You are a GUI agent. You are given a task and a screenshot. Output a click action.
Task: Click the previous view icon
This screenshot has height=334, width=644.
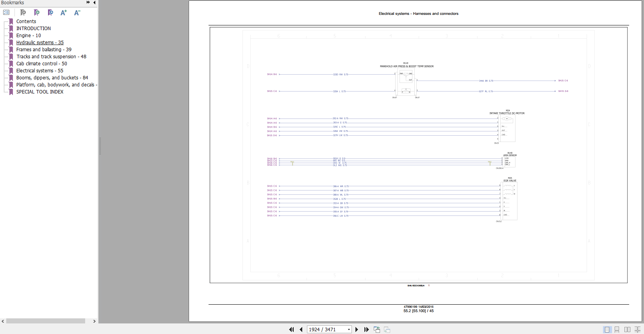pos(377,330)
